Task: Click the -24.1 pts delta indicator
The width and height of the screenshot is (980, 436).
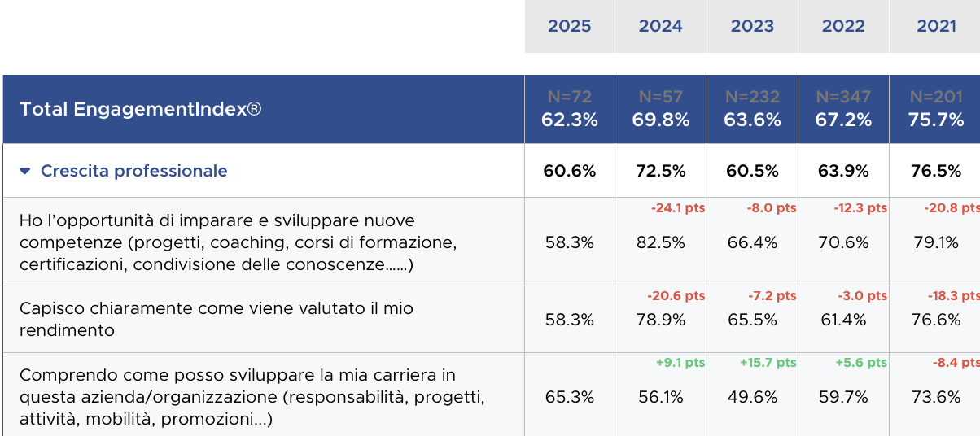Action: coord(677,208)
